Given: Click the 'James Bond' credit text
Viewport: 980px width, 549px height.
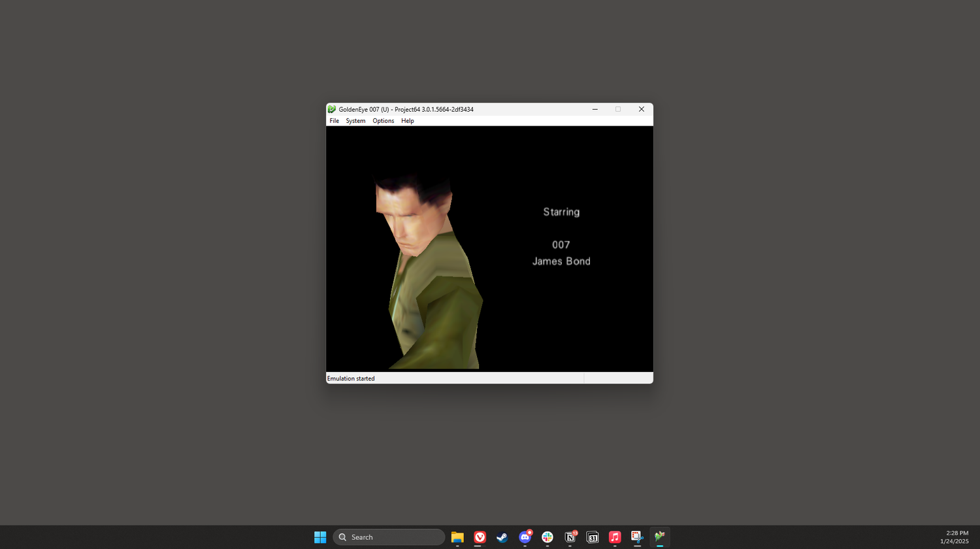Looking at the screenshot, I should tap(561, 261).
